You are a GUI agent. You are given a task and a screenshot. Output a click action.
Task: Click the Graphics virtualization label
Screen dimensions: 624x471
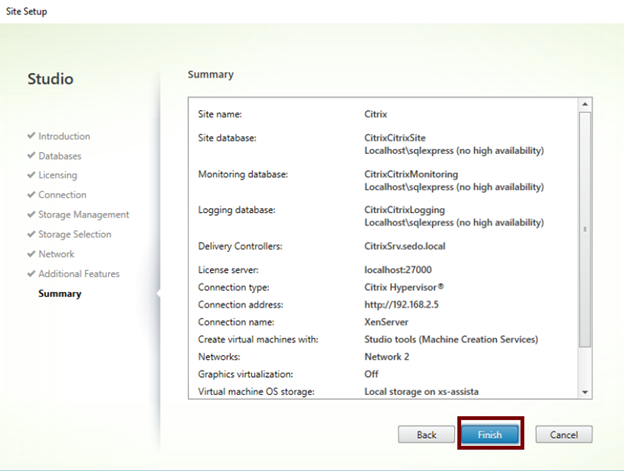tap(246, 374)
